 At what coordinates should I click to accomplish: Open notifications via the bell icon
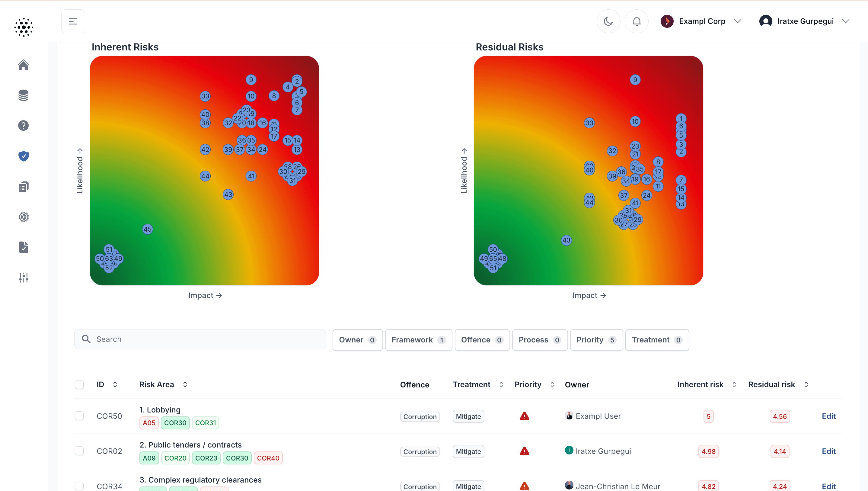(x=637, y=21)
